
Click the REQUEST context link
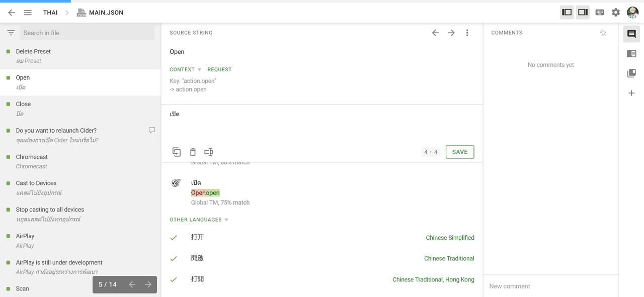[219, 70]
